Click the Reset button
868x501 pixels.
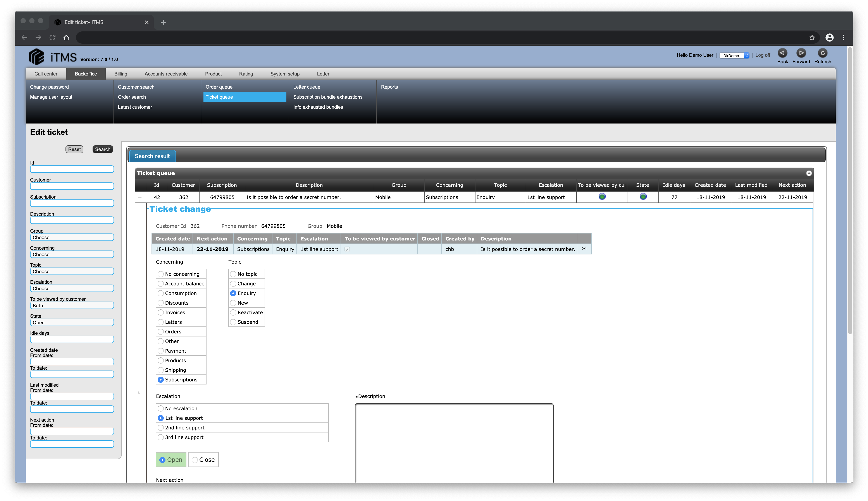74,149
